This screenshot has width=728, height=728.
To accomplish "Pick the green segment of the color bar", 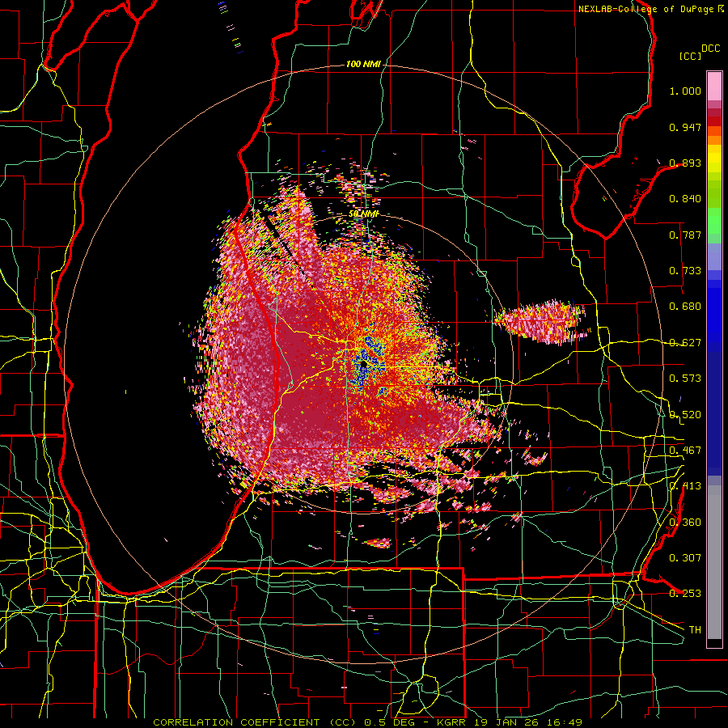I will [x=714, y=221].
